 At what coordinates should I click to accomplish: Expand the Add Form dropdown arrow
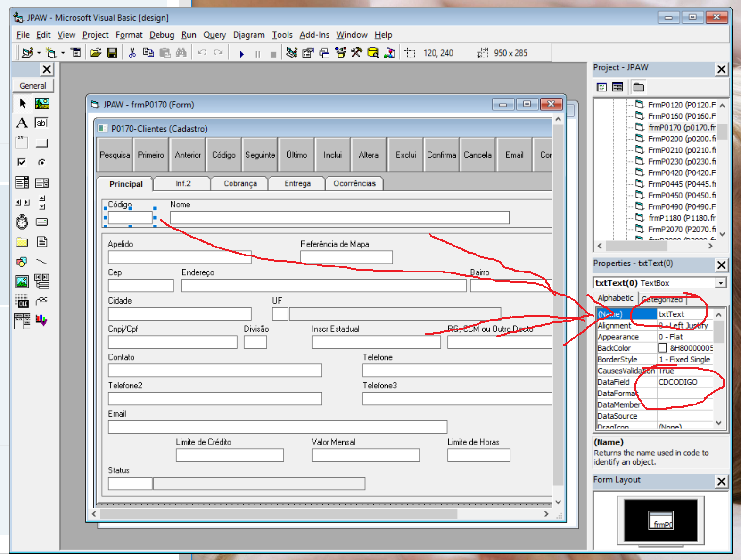(63, 53)
